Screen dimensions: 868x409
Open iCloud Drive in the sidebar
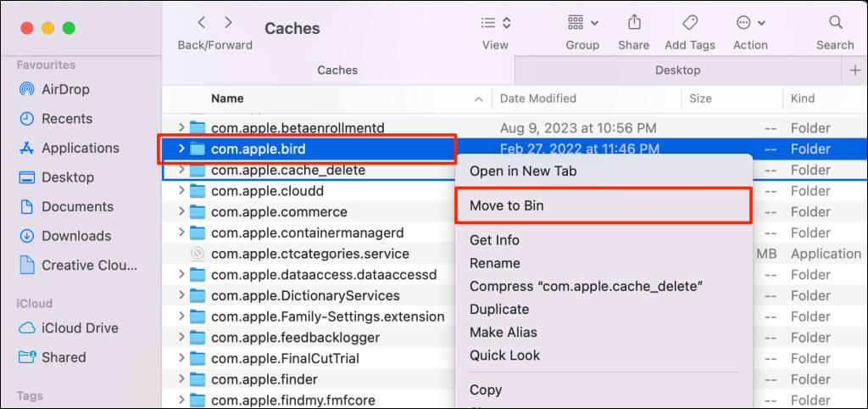80,328
